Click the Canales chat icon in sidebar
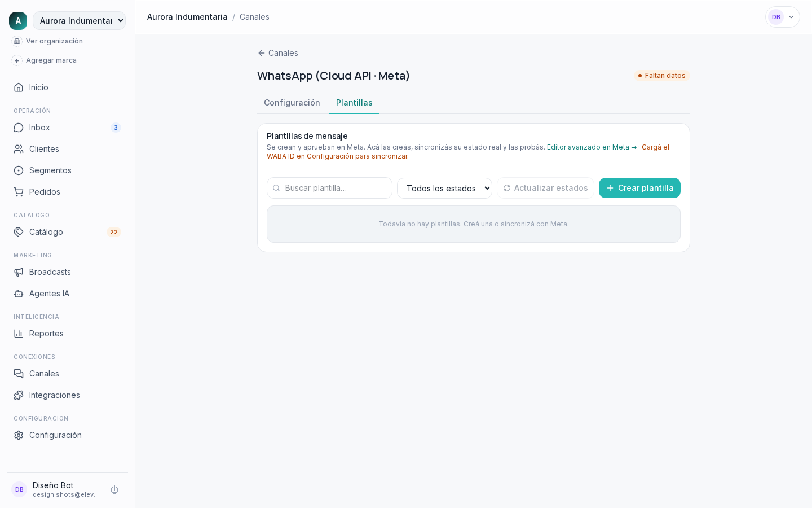812x508 pixels. pos(19,374)
